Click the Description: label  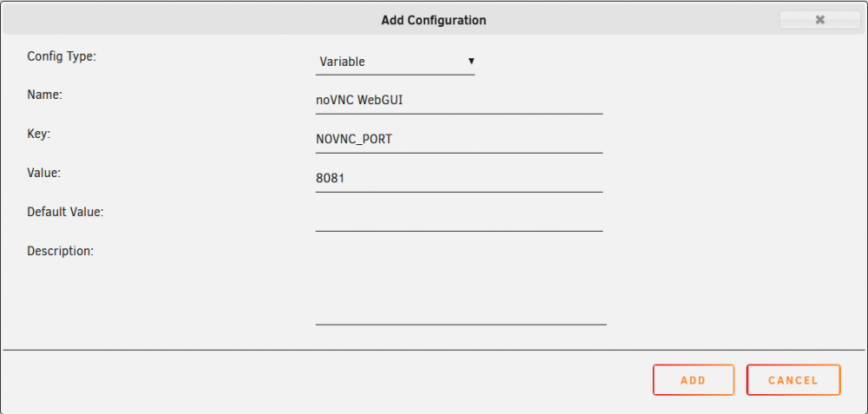tap(61, 251)
